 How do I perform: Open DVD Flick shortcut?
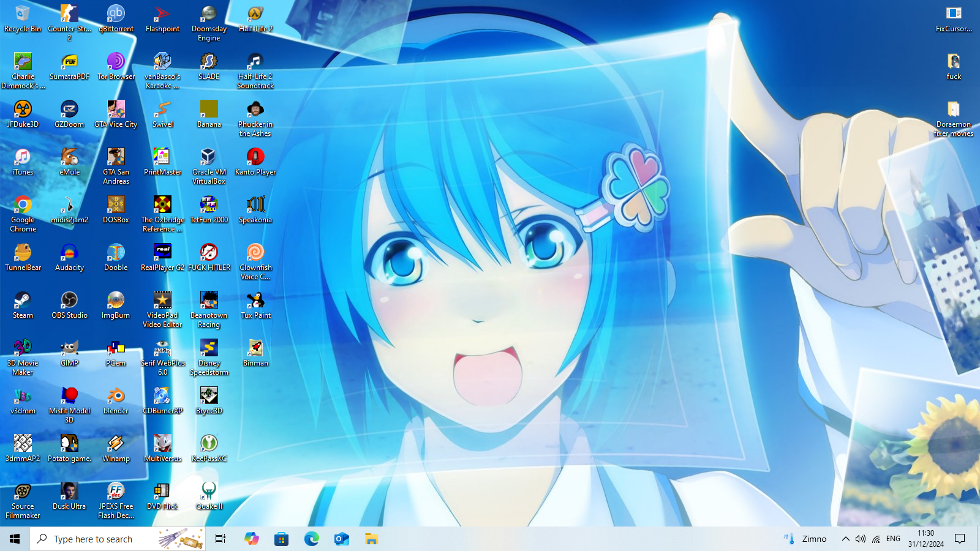[162, 497]
